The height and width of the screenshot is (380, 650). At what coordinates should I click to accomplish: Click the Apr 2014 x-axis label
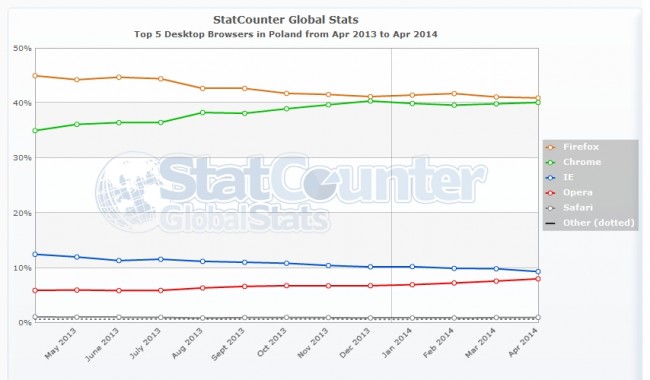(x=523, y=342)
